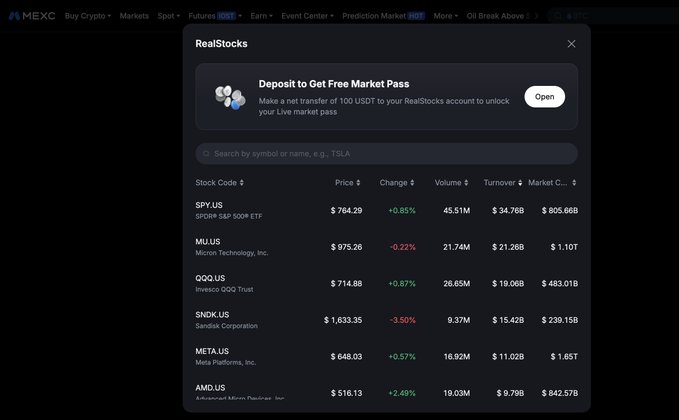679x420 pixels.
Task: Sort the table by Market Cap
Action: point(552,183)
